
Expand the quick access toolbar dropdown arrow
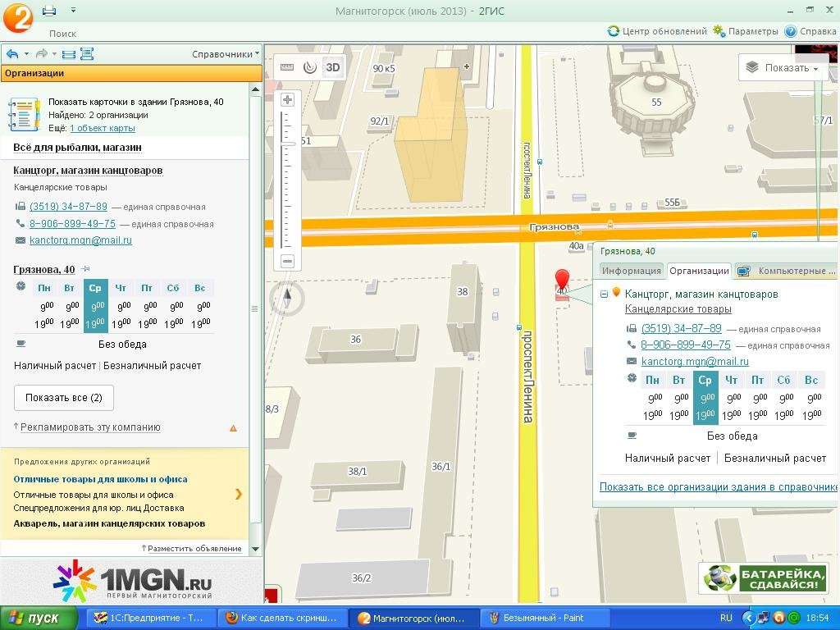(x=73, y=10)
